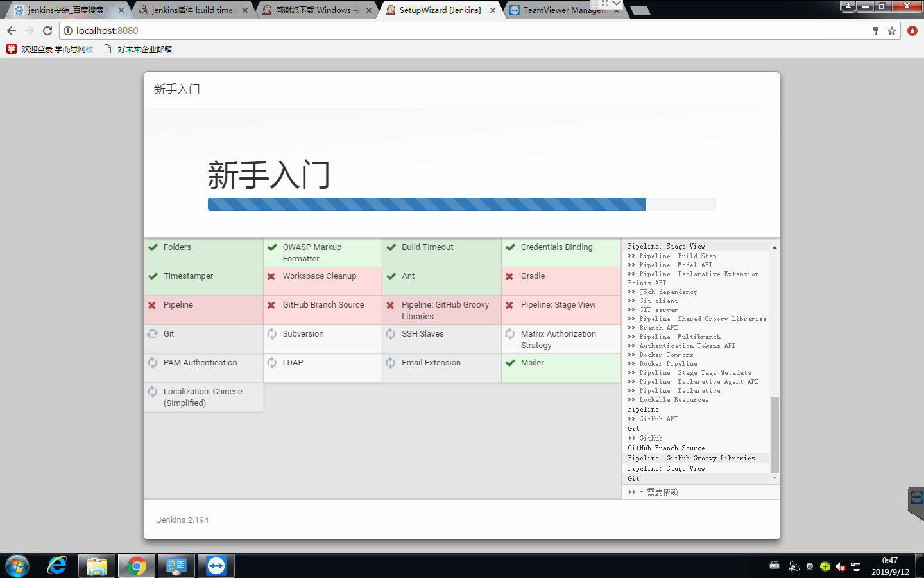Open the 好未来企业邮箱 bookmark
The image size is (924, 578).
pyautogui.click(x=138, y=49)
